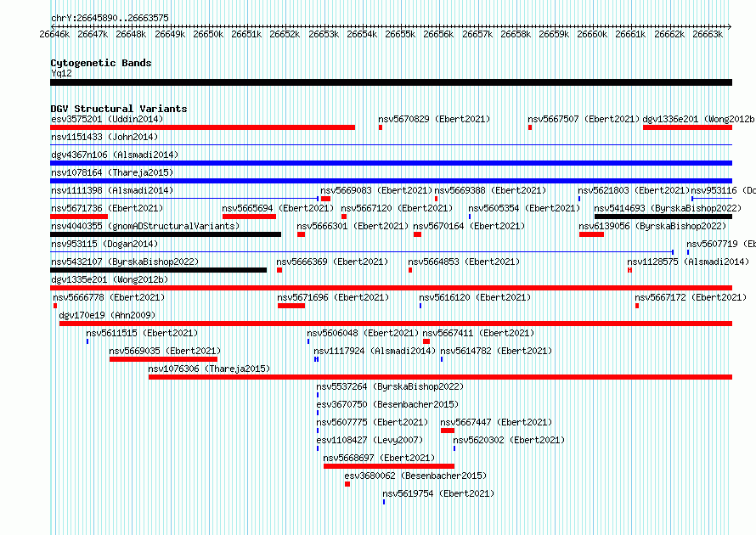This screenshot has width=756, height=535.
Task: Click nsv5668697 (Ebert2021) variant label
Action: (x=379, y=458)
